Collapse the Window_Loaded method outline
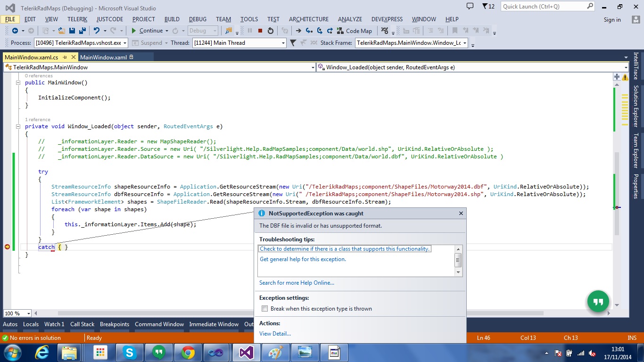Image resolution: width=644 pixels, height=362 pixels. 18,126
